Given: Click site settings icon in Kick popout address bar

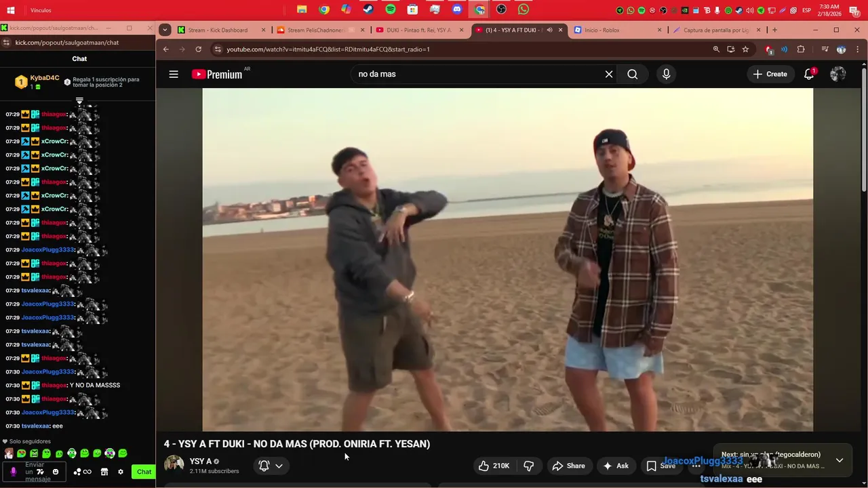Looking at the screenshot, I should pos(6,42).
